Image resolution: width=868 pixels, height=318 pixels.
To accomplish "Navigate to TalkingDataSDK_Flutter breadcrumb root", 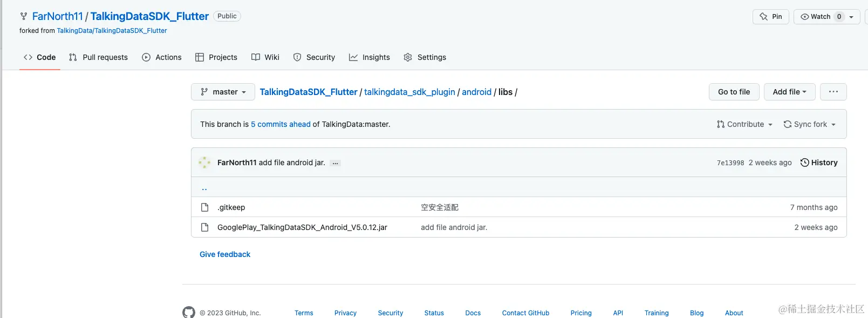I will click(309, 92).
